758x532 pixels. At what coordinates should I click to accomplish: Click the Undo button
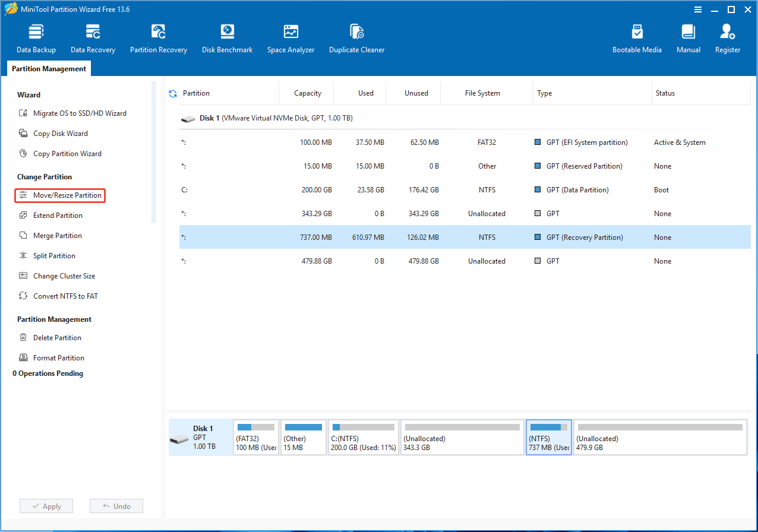[116, 505]
